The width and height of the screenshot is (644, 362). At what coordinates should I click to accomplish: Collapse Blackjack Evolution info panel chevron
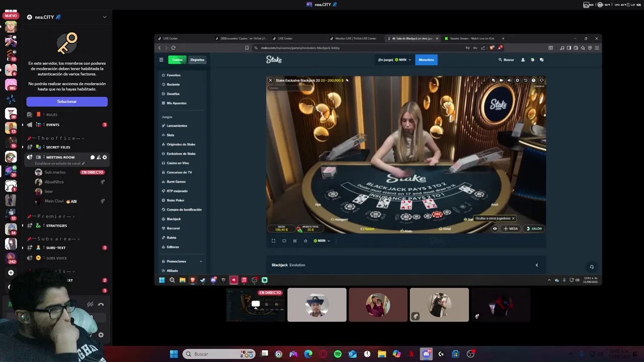(x=536, y=265)
